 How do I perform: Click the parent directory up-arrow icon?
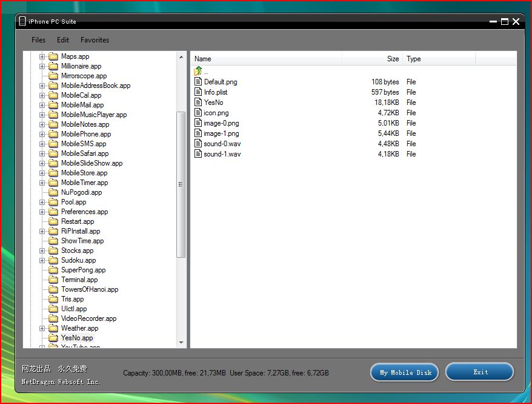click(198, 71)
